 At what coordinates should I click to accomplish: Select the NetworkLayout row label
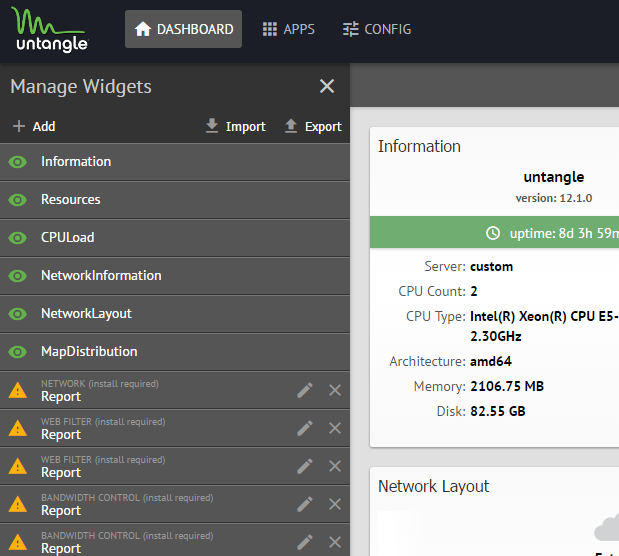point(86,314)
